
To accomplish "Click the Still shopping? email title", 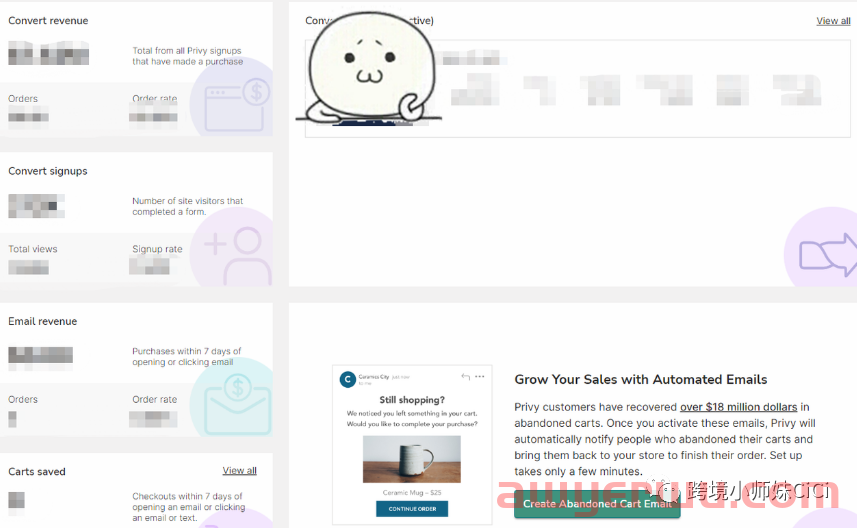I will click(x=412, y=400).
